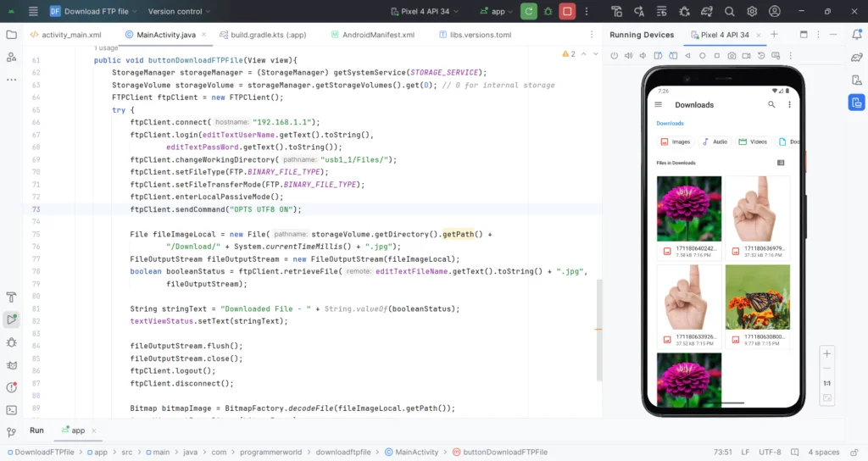Image resolution: width=868 pixels, height=461 pixels.
Task: Switch to AndroidManifest.xml tab
Action: click(x=373, y=34)
